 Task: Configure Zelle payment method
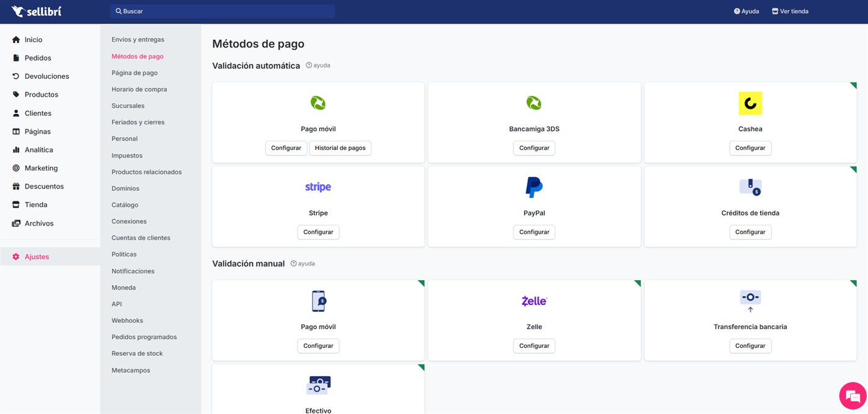(x=534, y=346)
